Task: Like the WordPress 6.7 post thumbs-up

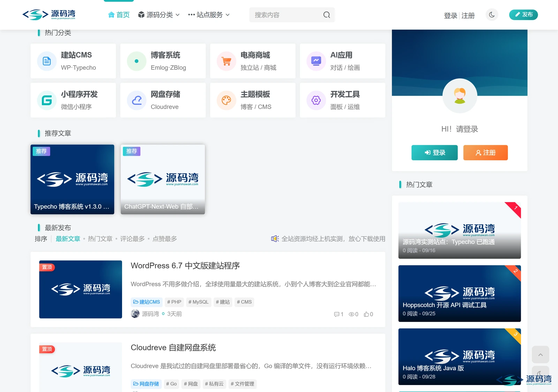Action: (368, 314)
